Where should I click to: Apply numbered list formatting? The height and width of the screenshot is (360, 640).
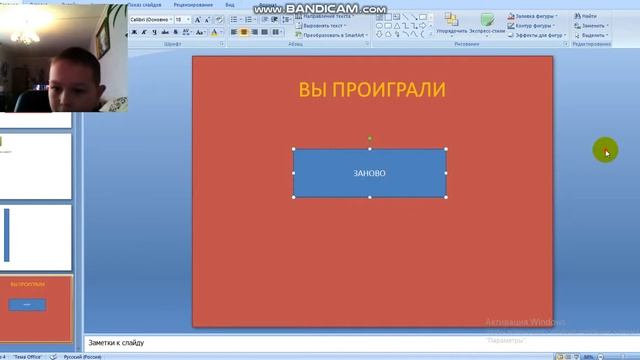click(250, 20)
